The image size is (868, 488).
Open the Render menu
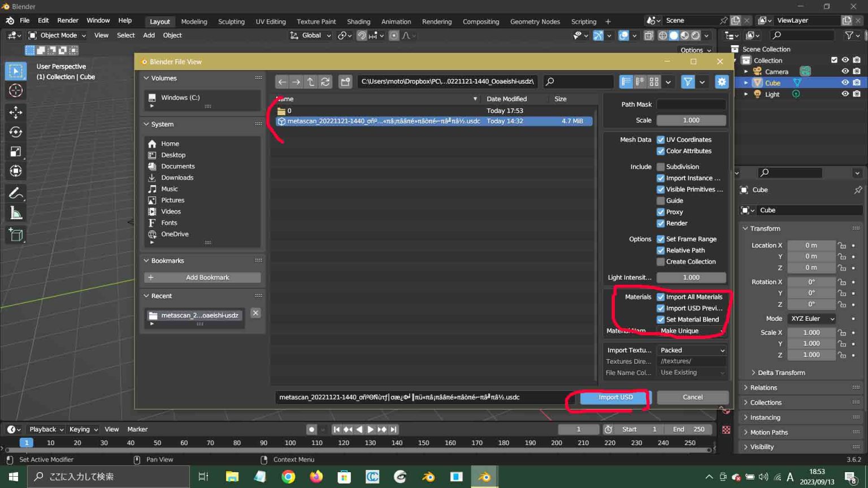68,20
